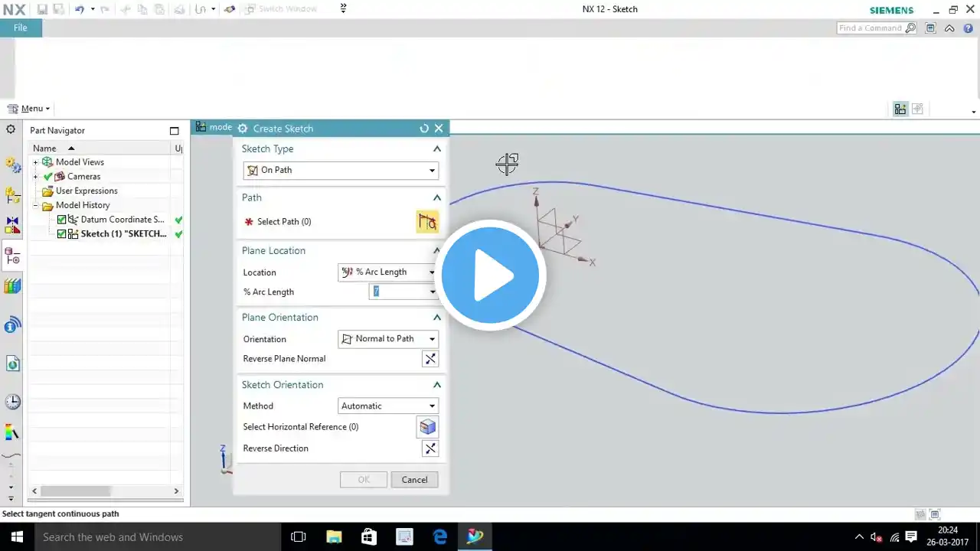Click the Reverse Plane Normal icon
The width and height of the screenshot is (980, 551).
pos(430,359)
